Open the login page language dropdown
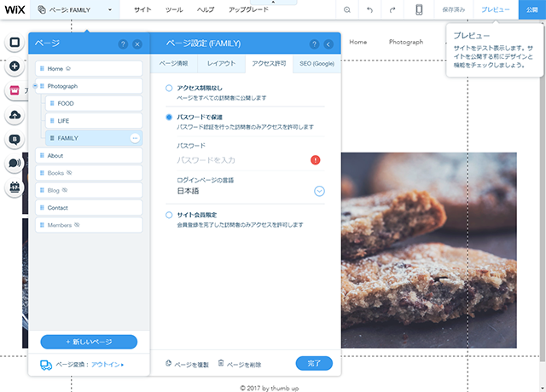 [319, 191]
